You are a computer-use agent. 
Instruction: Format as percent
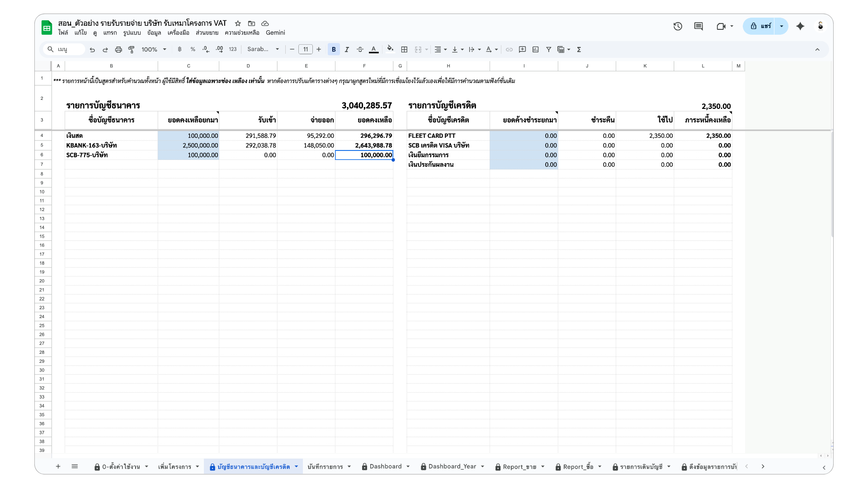pos(193,50)
